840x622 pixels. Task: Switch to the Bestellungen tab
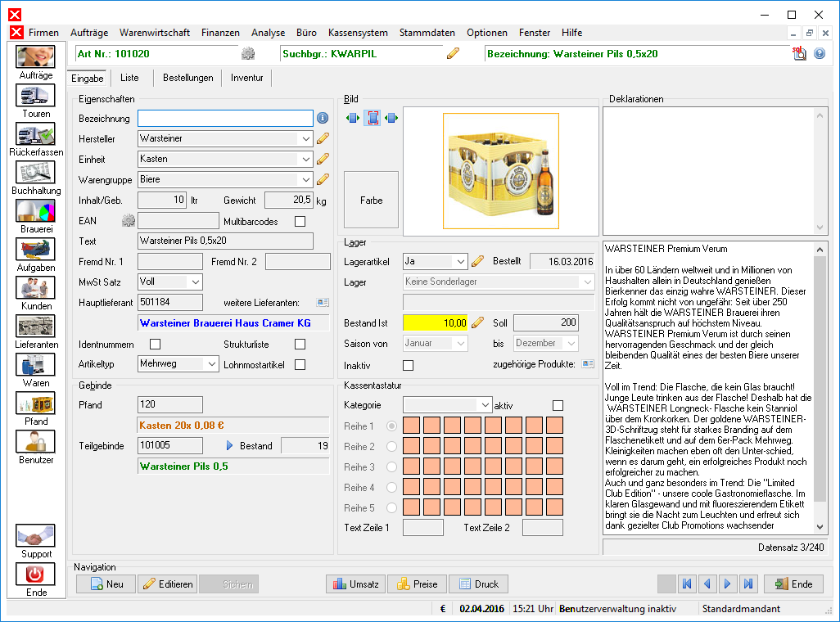(187, 78)
